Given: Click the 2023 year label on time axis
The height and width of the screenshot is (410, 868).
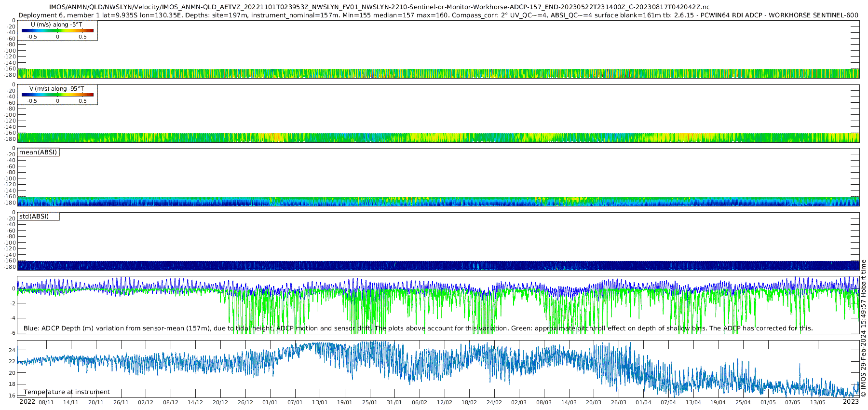Looking at the screenshot, I should tap(851, 402).
